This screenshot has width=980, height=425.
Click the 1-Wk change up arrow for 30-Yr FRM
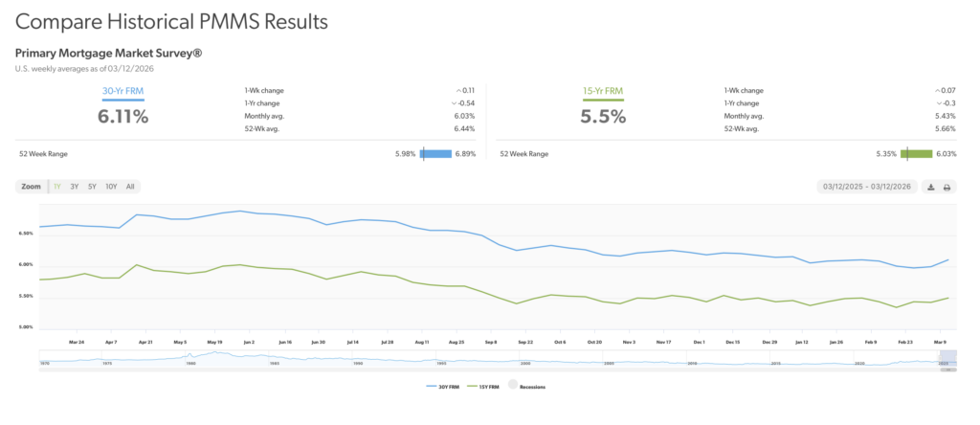(x=460, y=91)
